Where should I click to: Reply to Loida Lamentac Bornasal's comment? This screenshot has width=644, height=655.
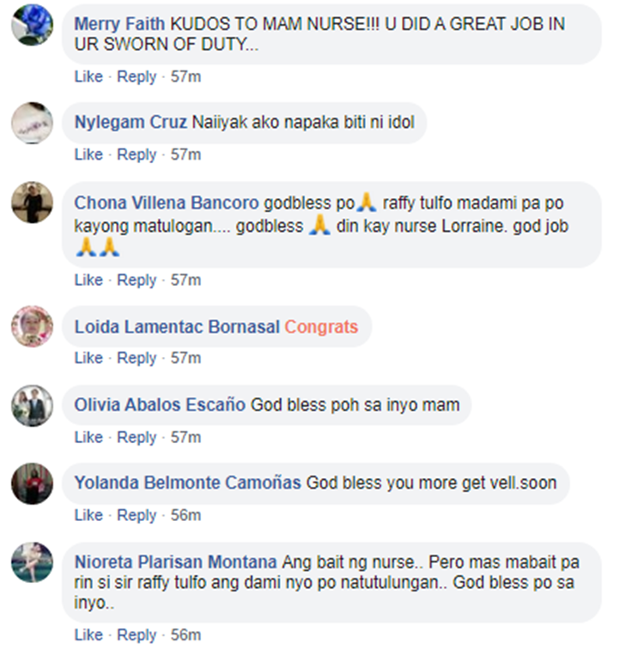(x=137, y=358)
